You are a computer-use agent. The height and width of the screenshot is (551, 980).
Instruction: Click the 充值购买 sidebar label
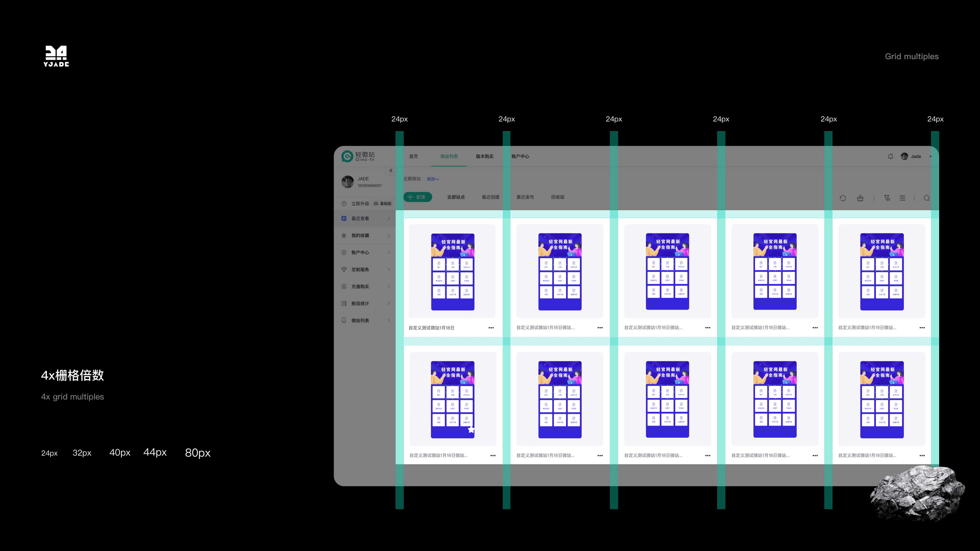360,287
